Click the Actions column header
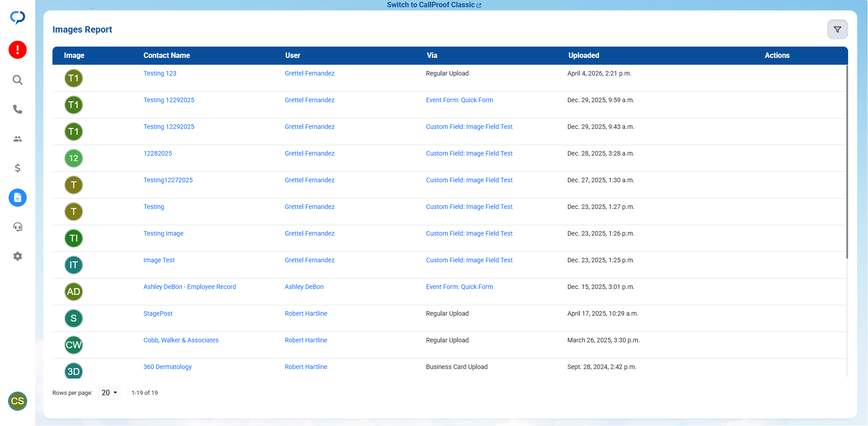This screenshot has height=426, width=868. (x=777, y=55)
